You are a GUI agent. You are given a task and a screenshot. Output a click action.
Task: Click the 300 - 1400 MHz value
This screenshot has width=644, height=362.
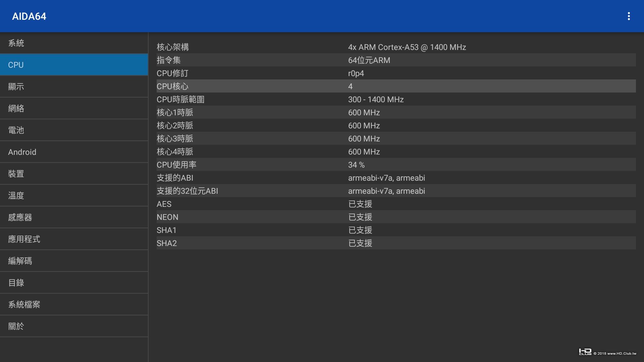[376, 100]
